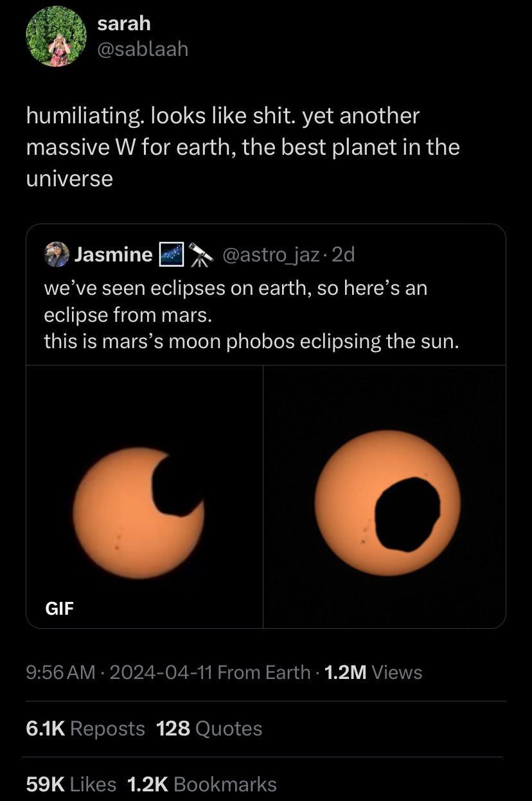Open the @sablaah handle
The image size is (532, 801).
coord(143,49)
